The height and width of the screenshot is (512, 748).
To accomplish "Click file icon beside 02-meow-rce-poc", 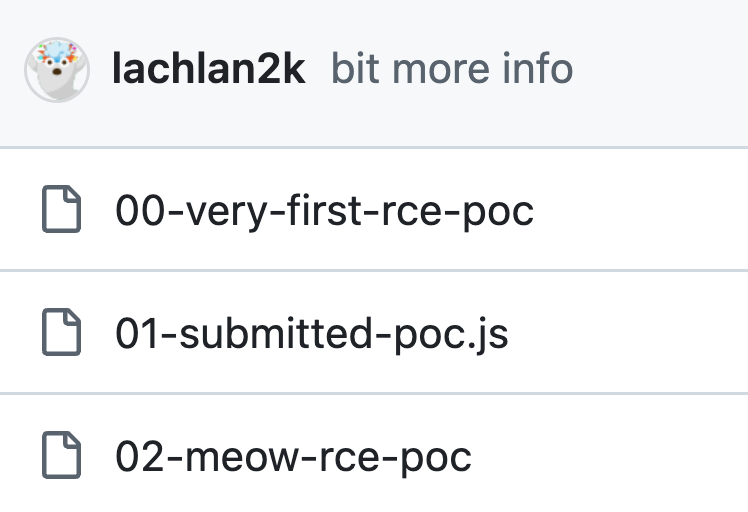I will tap(61, 457).
